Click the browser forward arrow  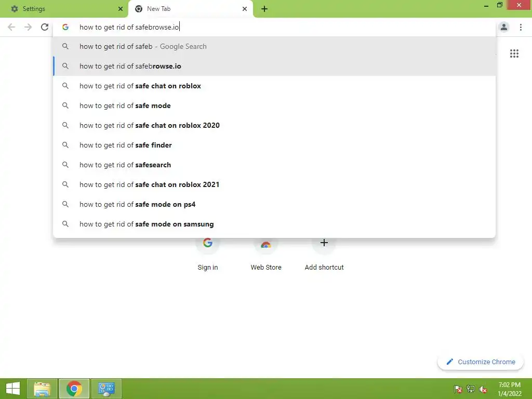click(x=28, y=27)
